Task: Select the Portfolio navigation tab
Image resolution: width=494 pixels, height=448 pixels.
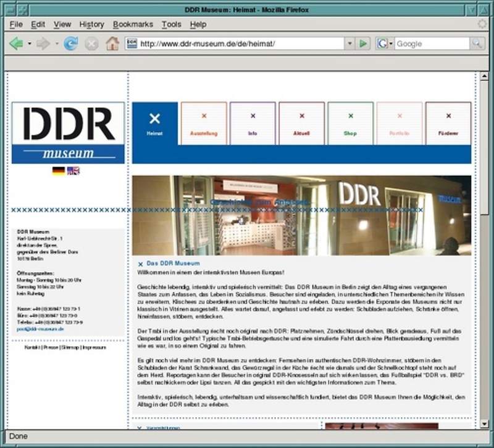Action: coord(400,123)
